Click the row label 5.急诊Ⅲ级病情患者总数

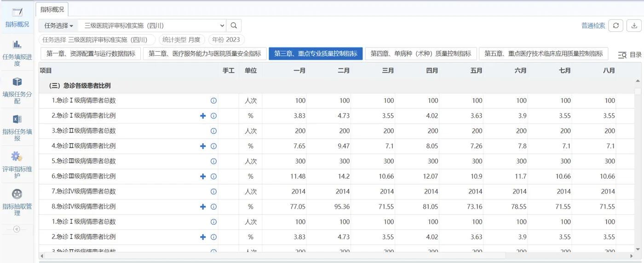click(x=83, y=161)
